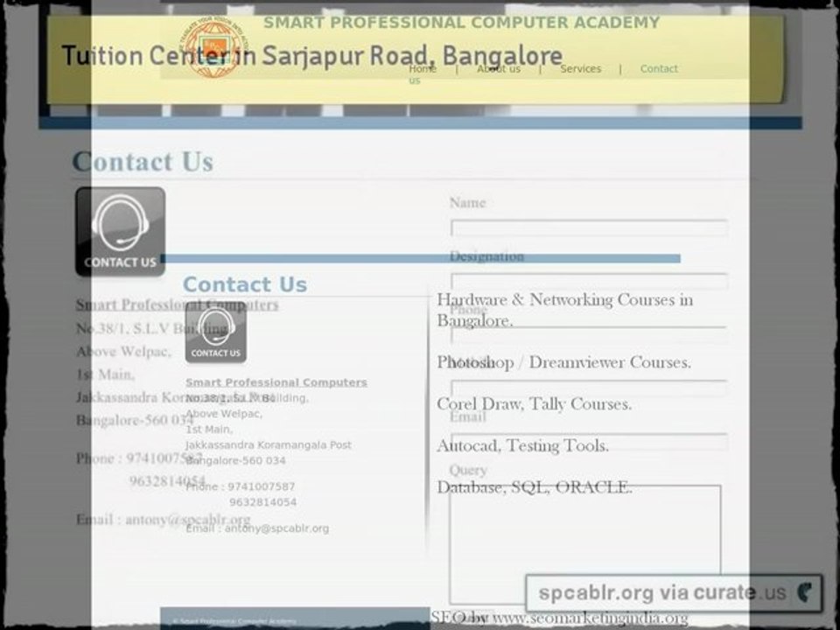Click the spcablr.org via curate.us badge
Viewport: 840px width, 630px height.
[x=674, y=592]
